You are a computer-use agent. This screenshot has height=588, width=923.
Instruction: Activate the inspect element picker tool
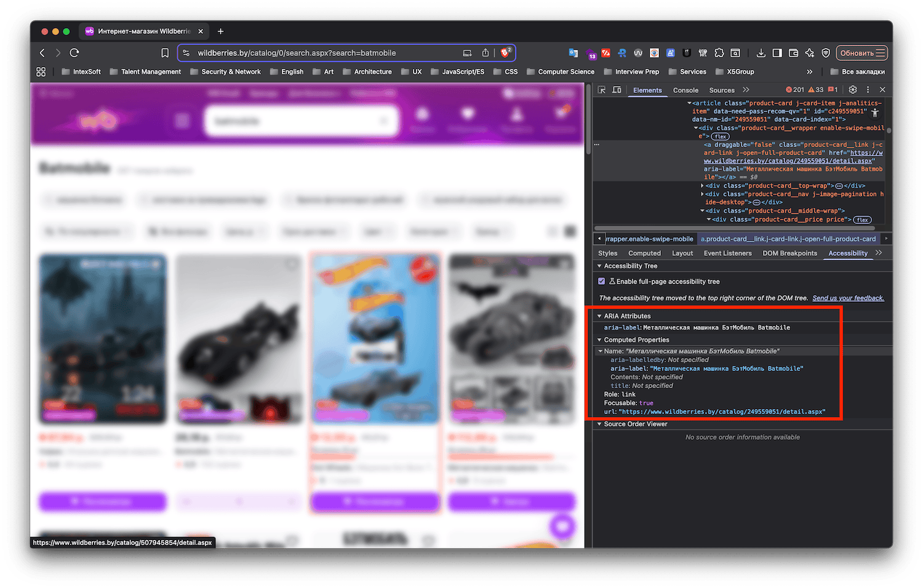click(x=602, y=90)
